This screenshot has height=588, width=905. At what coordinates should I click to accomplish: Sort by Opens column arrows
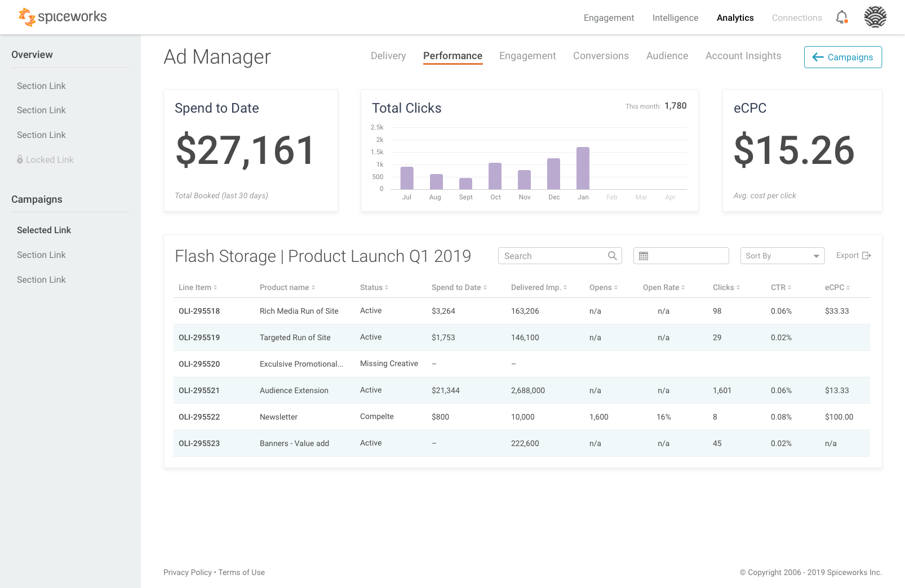616,287
